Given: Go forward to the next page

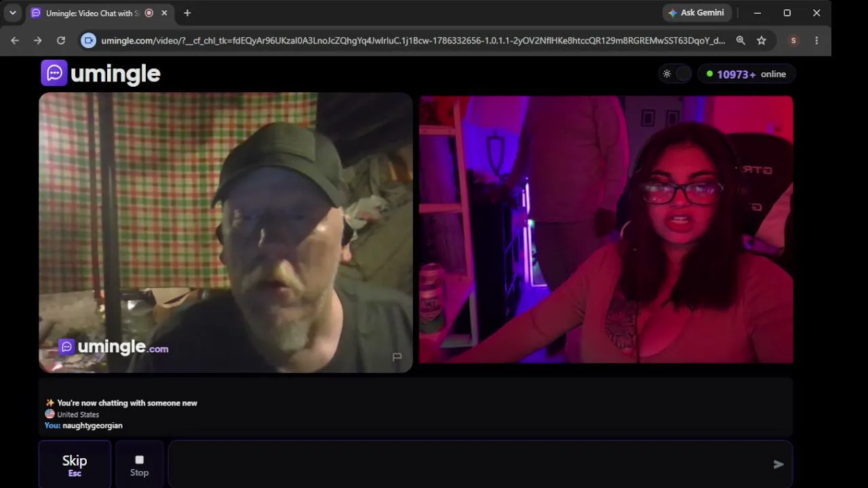Looking at the screenshot, I should pos(38,41).
